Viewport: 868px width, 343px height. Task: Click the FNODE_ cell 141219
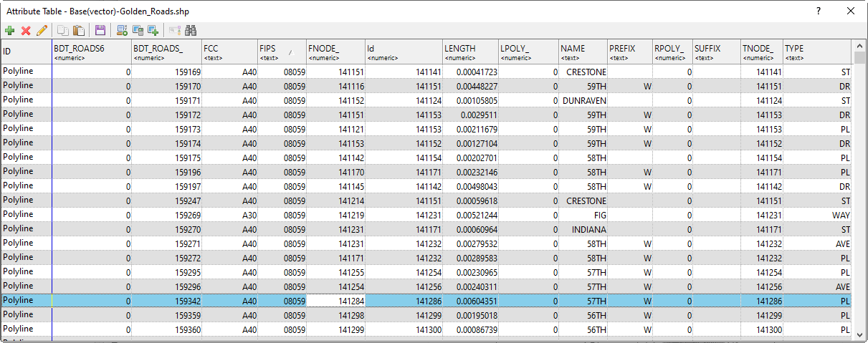335,215
